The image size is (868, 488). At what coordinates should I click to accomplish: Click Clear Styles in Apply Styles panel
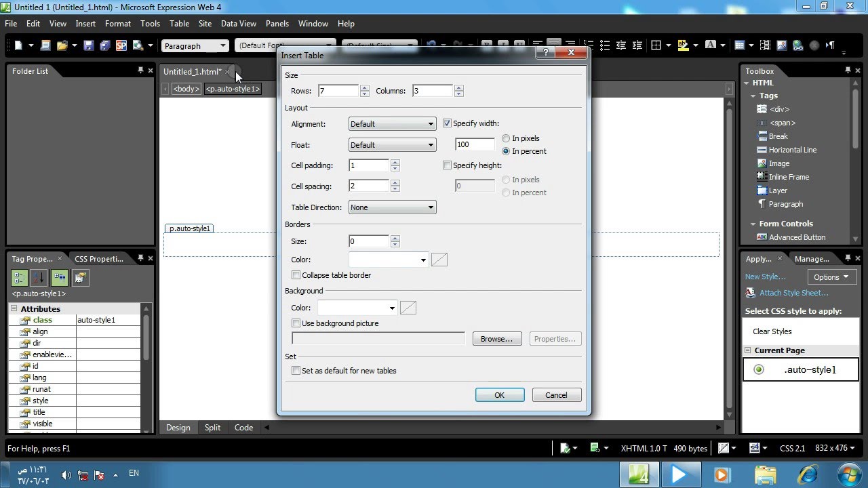point(772,331)
